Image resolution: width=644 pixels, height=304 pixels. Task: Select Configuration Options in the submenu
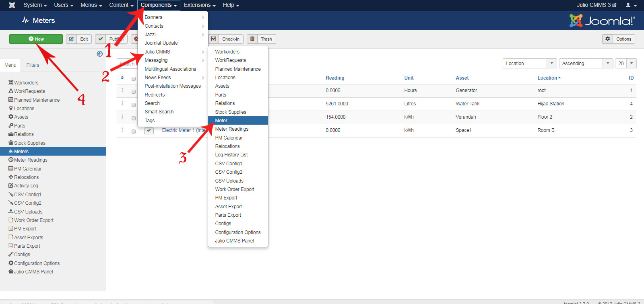point(238,232)
